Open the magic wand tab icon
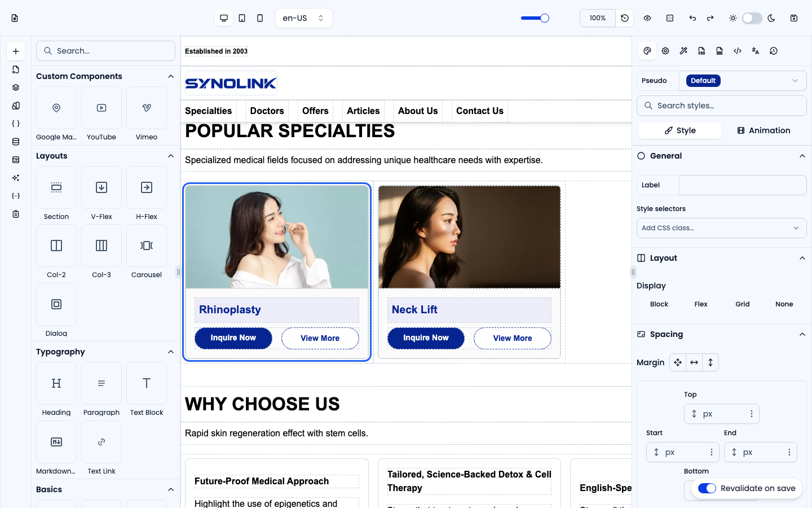 pos(683,51)
